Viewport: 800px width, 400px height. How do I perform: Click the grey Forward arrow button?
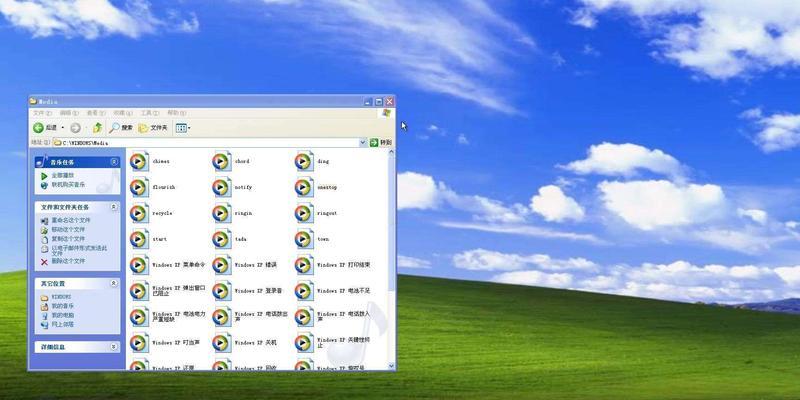(76, 128)
